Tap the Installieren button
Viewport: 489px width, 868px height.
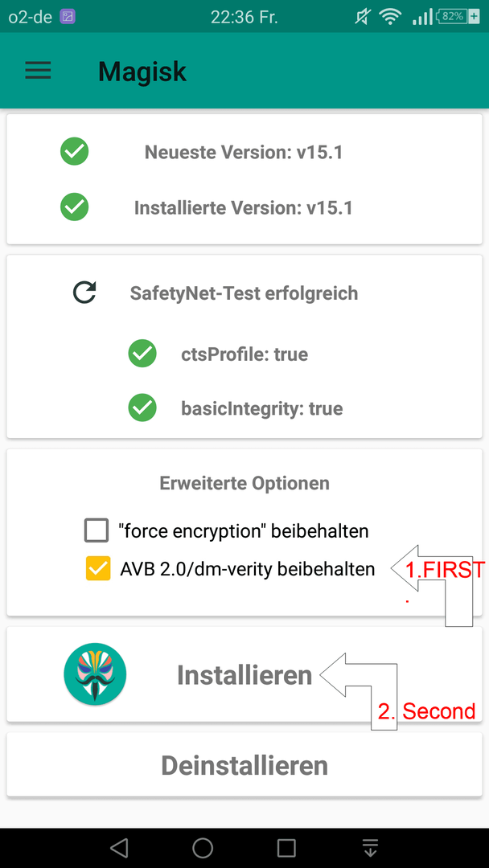(x=244, y=674)
